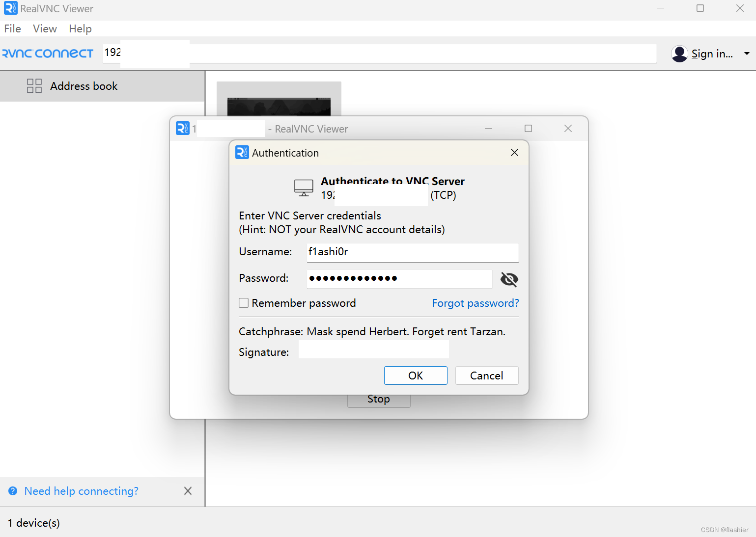Enable the Remember password checkbox
This screenshot has width=756, height=537.
click(x=244, y=303)
